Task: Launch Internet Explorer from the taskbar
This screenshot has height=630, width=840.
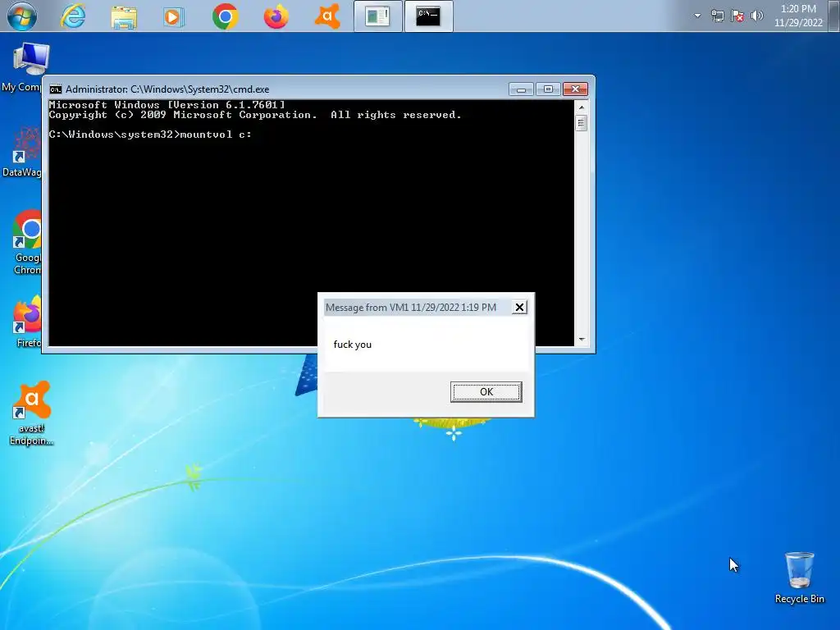Action: click(x=73, y=16)
